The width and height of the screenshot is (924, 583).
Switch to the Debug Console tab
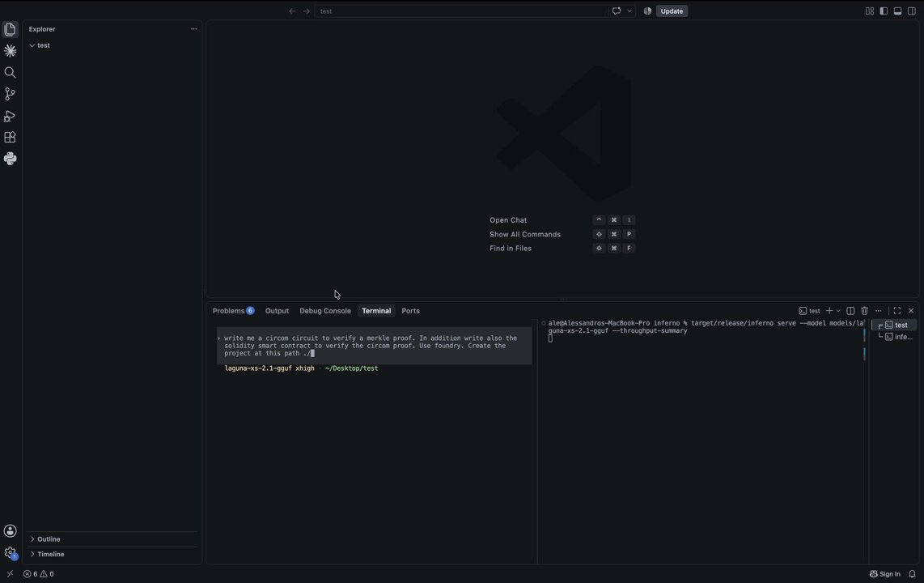click(x=325, y=311)
